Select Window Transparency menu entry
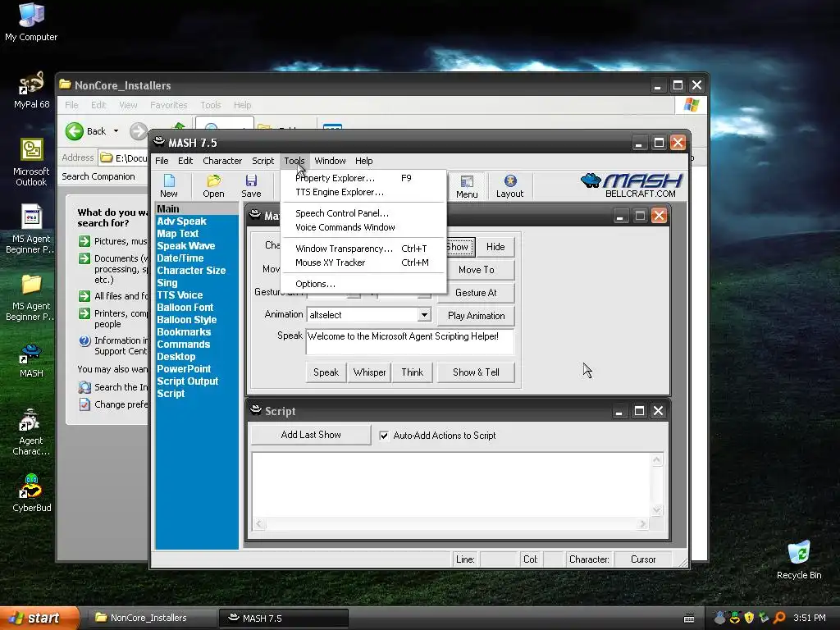This screenshot has width=840, height=630. point(363,249)
